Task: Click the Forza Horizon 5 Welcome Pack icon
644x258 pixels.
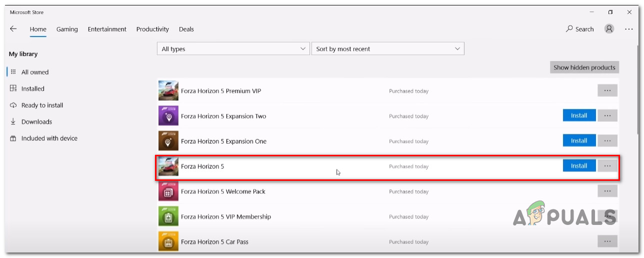Action: 168,191
